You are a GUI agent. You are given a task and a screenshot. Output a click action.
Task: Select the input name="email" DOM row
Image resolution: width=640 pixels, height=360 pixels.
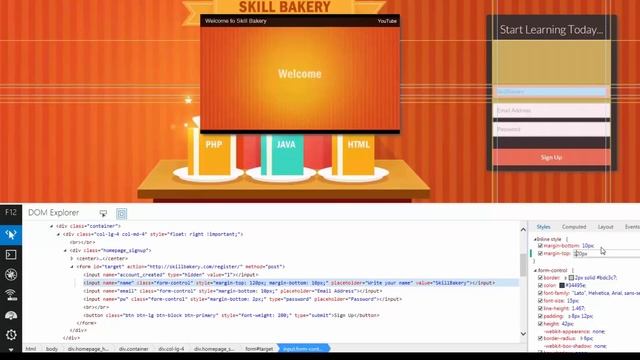[x=233, y=291]
